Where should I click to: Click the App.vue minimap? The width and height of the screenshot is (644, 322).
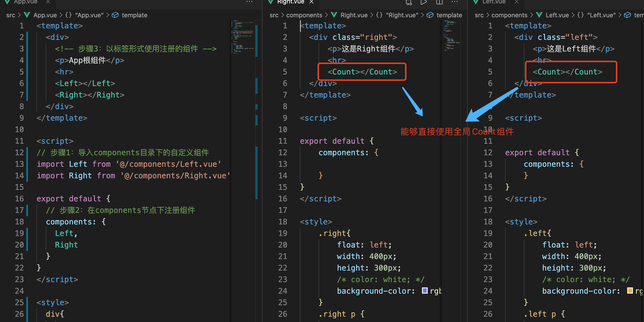(x=243, y=37)
